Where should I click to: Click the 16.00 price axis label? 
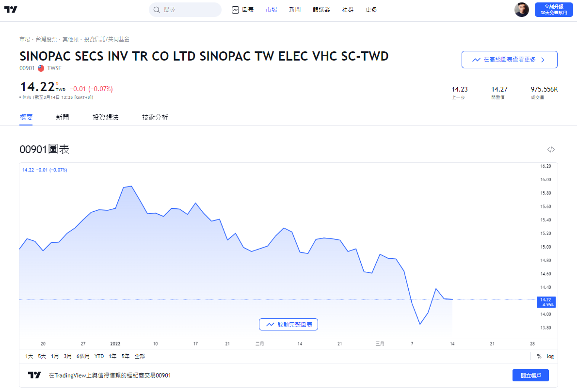click(545, 179)
